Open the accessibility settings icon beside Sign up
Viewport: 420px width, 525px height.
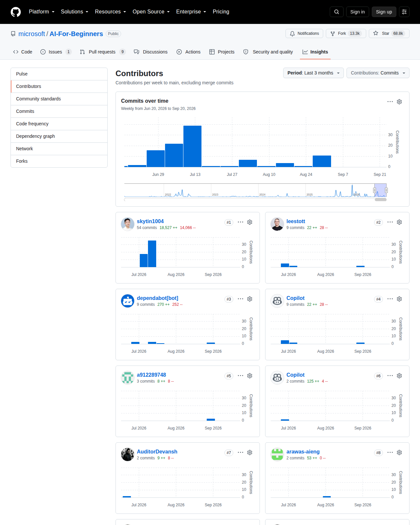point(404,12)
